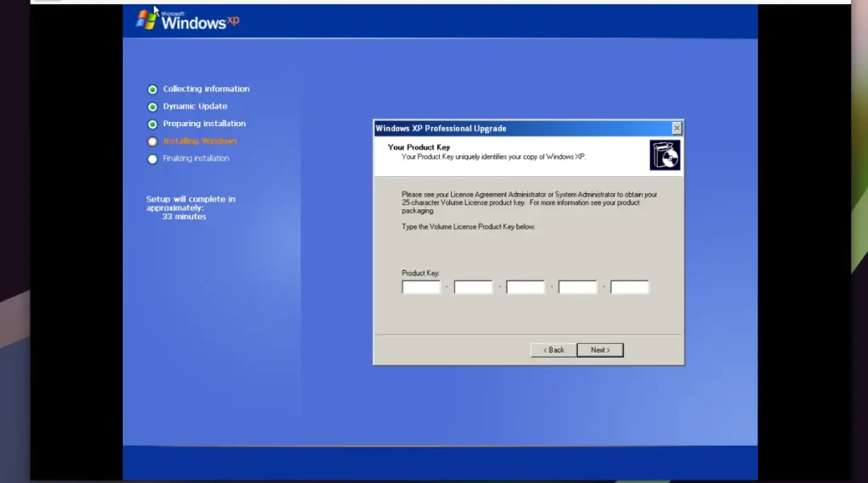The image size is (868, 483).
Task: Select the fifth Product Key box
Action: [x=630, y=287]
